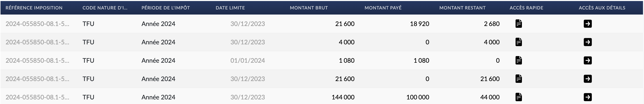Open quick access document for 2 680 remaining row

coord(519,24)
